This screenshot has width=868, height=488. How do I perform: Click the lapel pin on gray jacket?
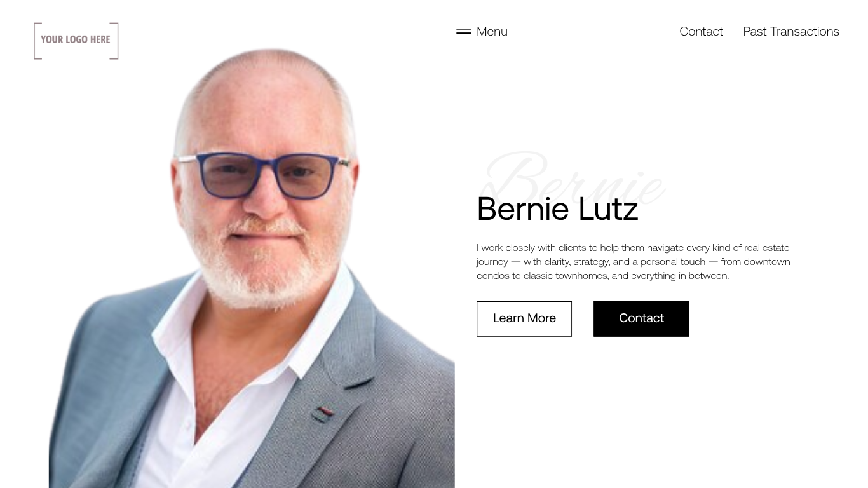(323, 414)
